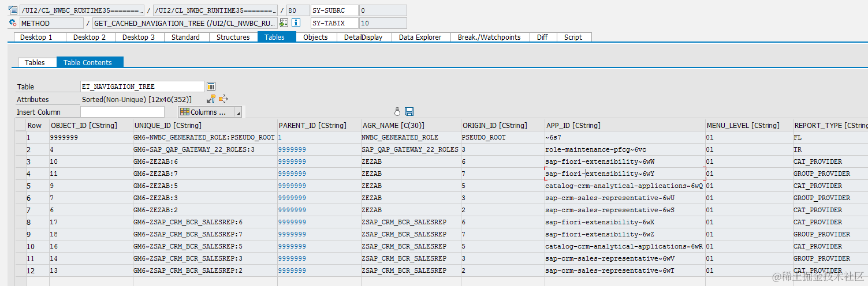Click the PARENT_ID column header
The height and width of the screenshot is (286, 868).
point(319,125)
